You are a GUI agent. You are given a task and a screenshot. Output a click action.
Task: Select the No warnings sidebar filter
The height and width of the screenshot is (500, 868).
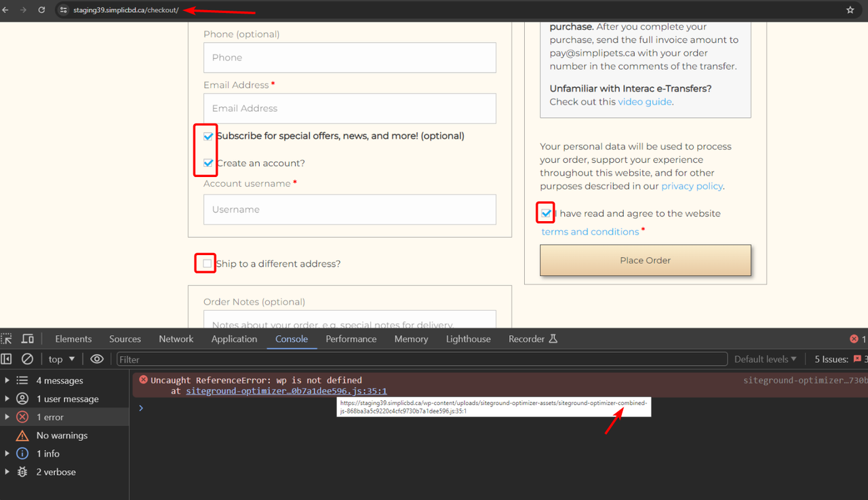[64, 436]
